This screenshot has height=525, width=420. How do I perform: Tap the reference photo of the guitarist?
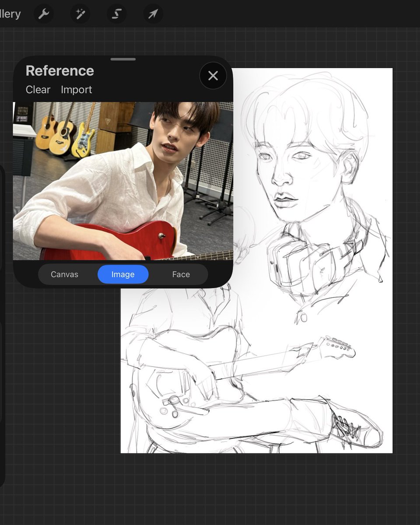pos(123,181)
